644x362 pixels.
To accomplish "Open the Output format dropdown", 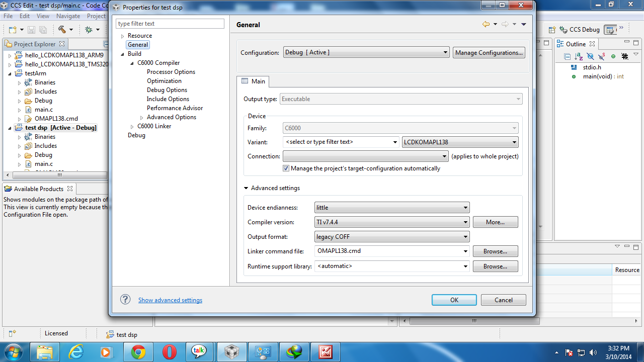I will [392, 237].
